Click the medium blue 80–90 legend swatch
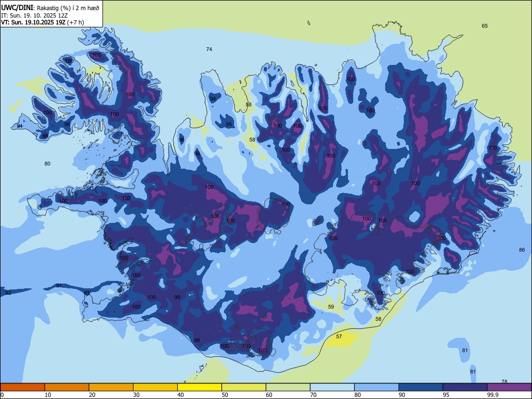The image size is (532, 399). 377,387
